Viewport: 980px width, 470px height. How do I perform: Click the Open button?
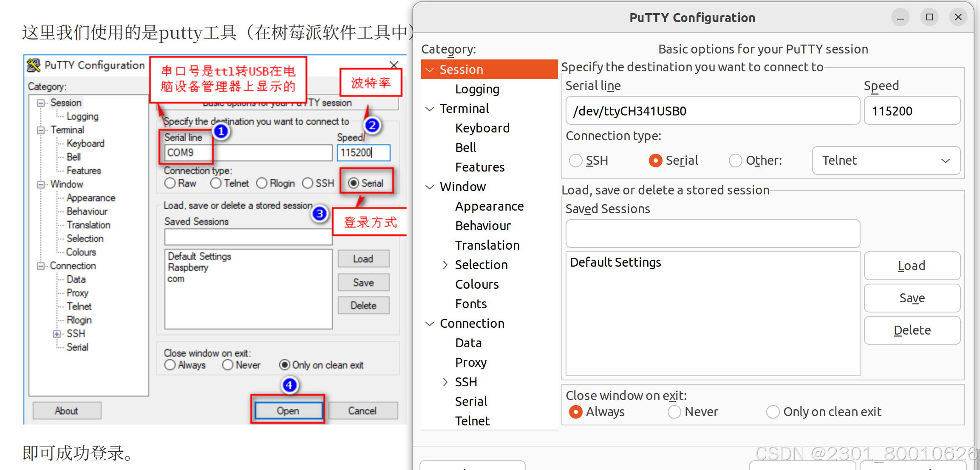click(288, 410)
